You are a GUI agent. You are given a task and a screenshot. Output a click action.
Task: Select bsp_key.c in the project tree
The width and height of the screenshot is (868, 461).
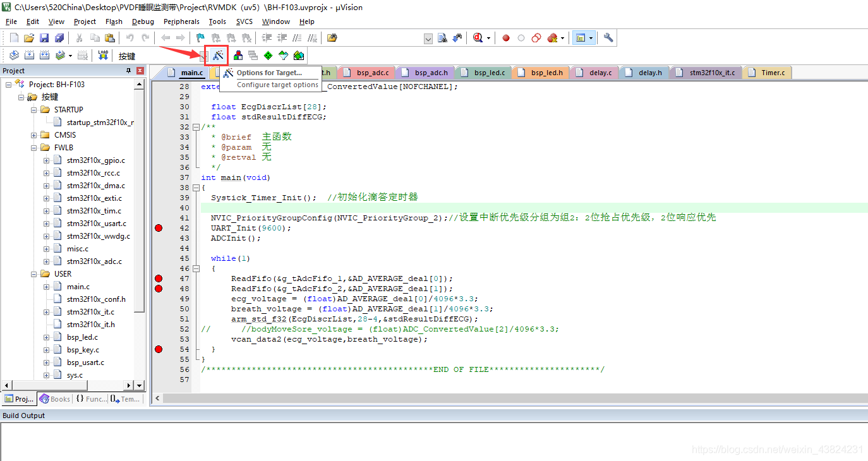pos(83,350)
